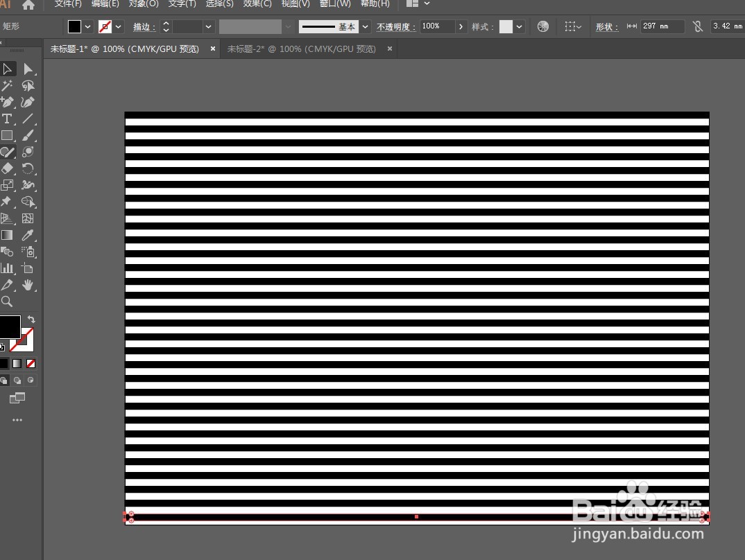Pick the Rotate tool
The image size is (745, 560).
pyautogui.click(x=28, y=168)
